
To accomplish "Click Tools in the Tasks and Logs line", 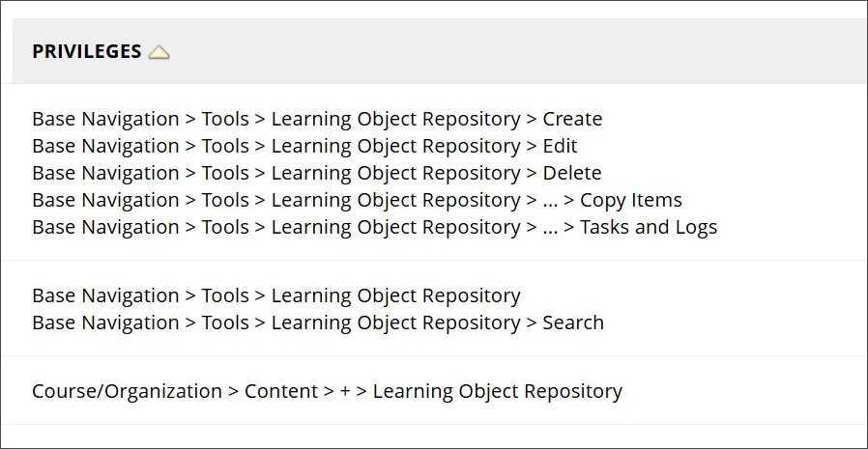I will pyautogui.click(x=225, y=228).
